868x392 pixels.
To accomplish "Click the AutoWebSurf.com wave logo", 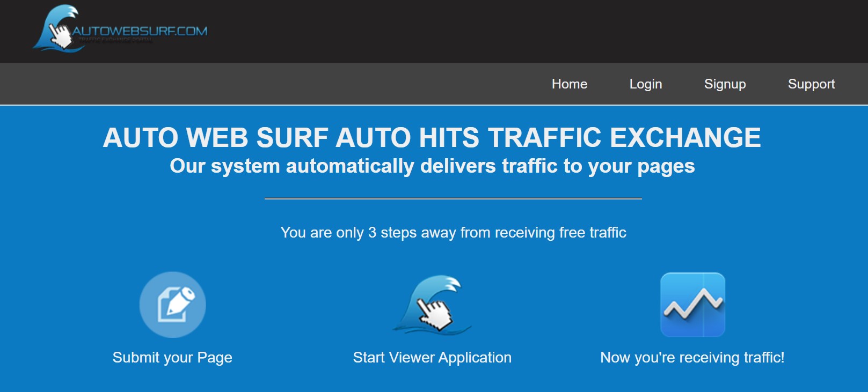I will [x=120, y=29].
